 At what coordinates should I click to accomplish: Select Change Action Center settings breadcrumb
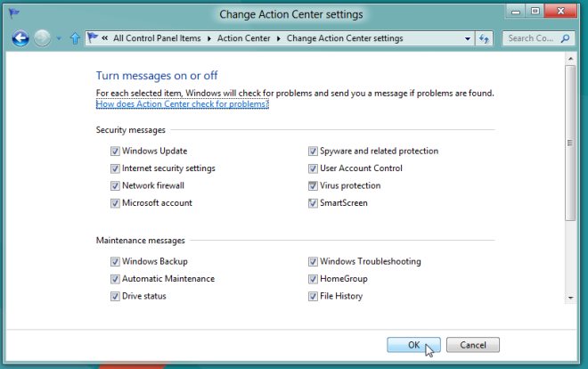(345, 38)
